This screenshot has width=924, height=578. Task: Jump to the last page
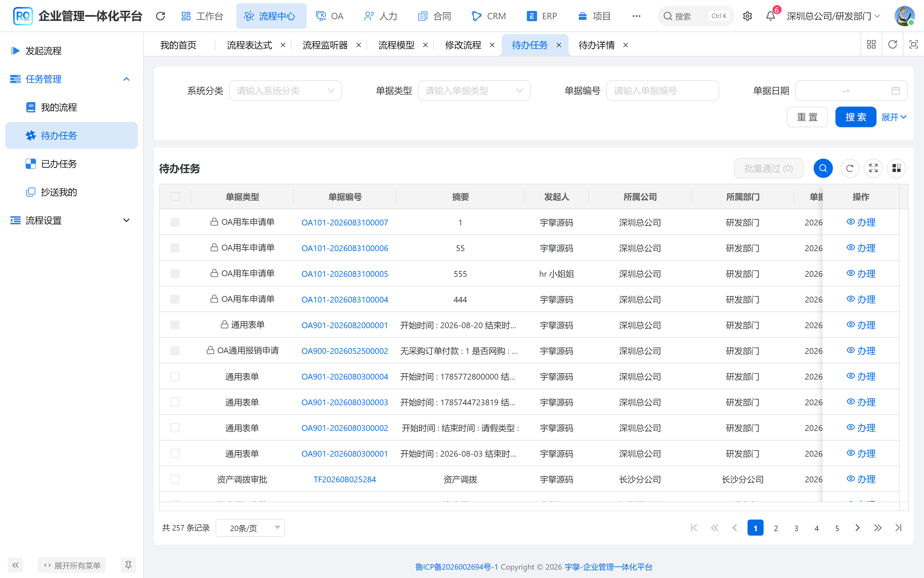(898, 528)
